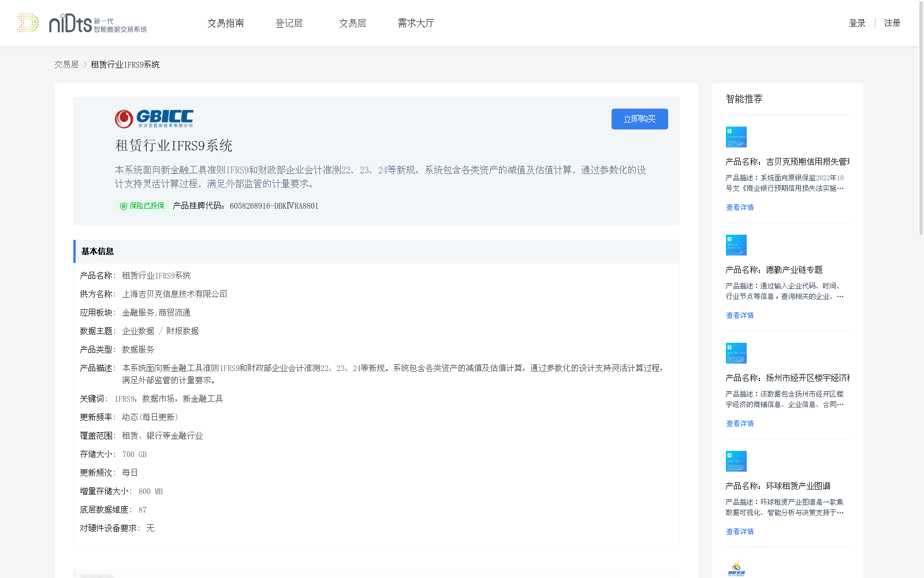This screenshot has height=578, width=924.
Task: Click the GBICC company logo
Action: point(154,118)
